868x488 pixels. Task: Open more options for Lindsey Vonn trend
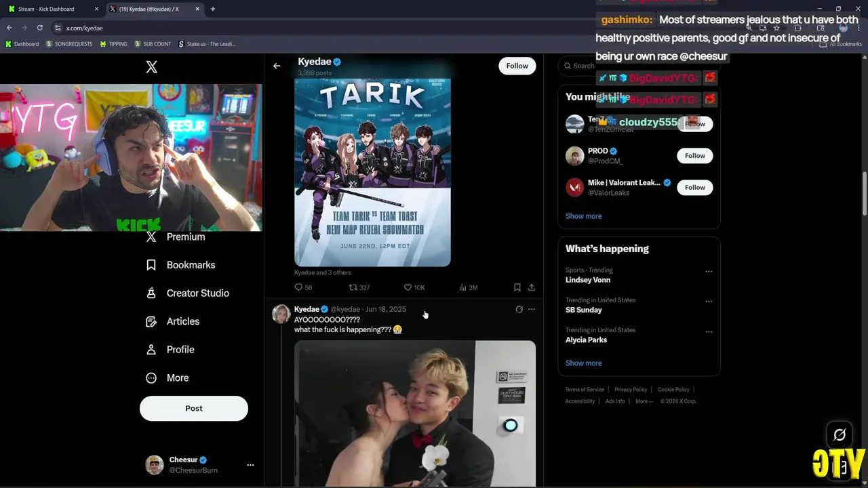pos(709,272)
